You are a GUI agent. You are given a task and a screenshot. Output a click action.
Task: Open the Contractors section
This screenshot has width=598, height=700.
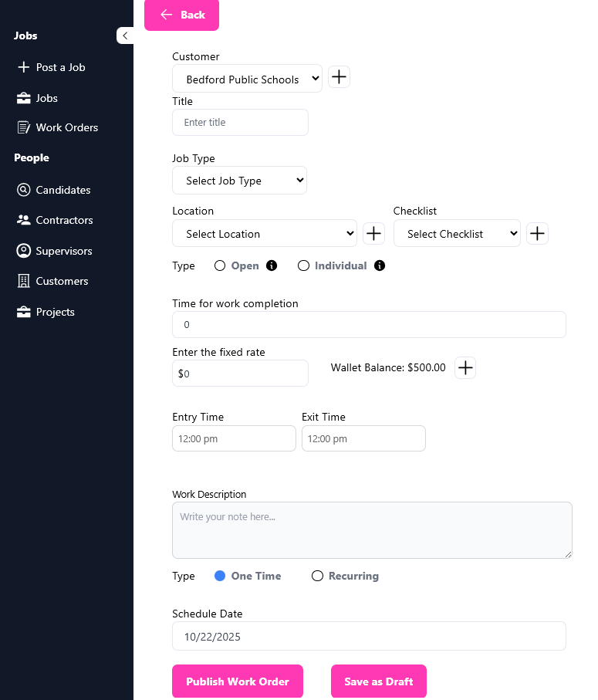click(64, 220)
